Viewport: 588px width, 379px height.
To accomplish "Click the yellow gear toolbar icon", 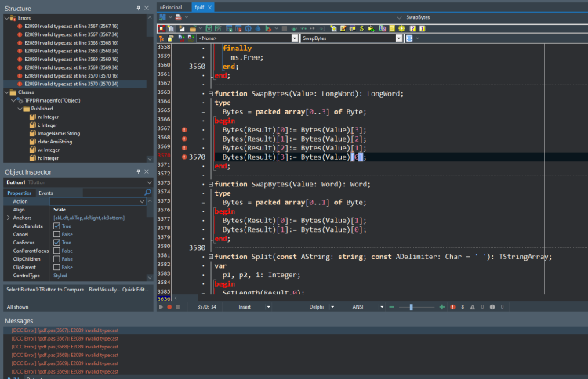I will 401,28.
